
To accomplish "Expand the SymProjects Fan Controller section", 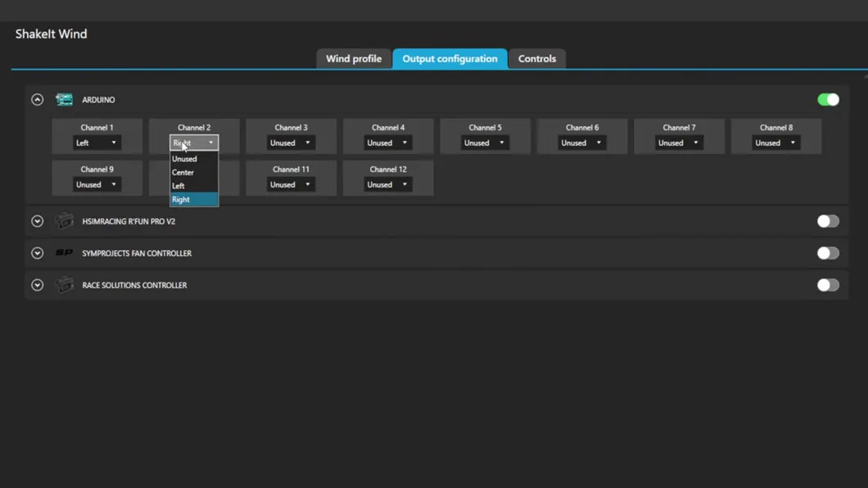I will 37,253.
